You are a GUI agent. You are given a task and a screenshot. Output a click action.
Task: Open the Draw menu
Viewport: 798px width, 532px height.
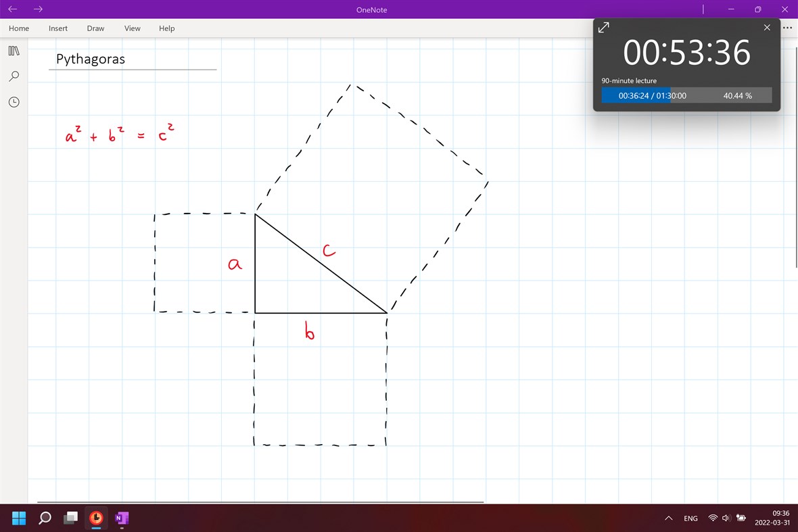coord(95,28)
